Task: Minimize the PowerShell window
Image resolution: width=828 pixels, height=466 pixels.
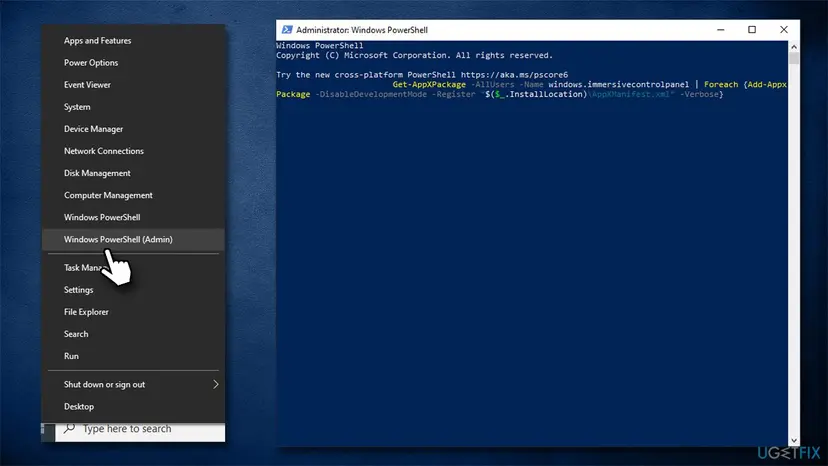Action: (x=721, y=30)
